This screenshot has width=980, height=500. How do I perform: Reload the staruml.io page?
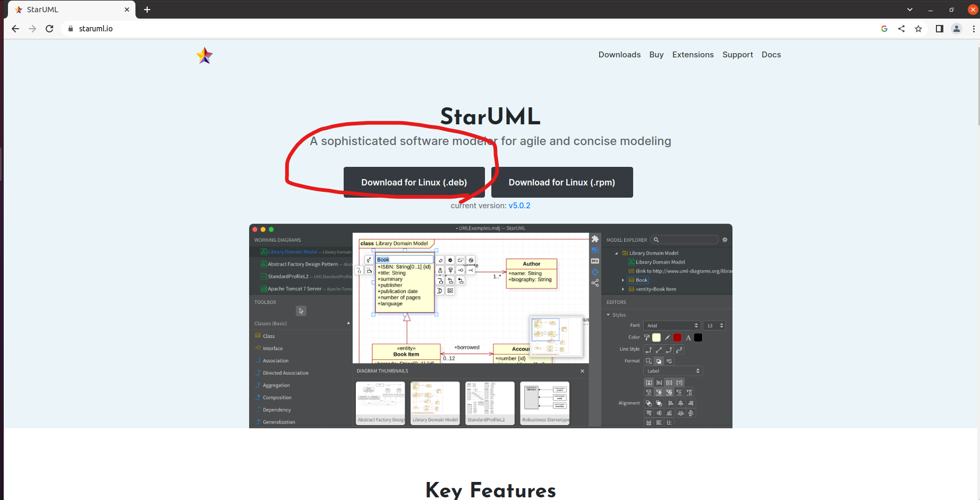pos(49,29)
